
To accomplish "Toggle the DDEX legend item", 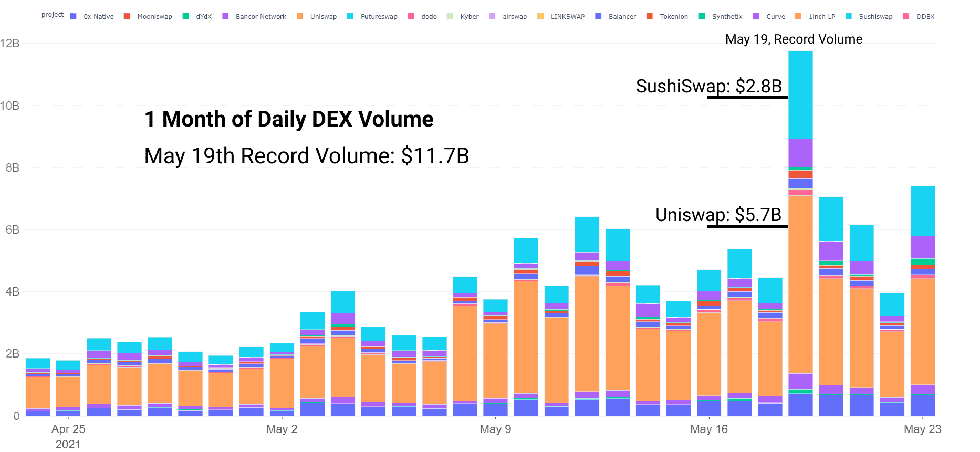I will pyautogui.click(x=919, y=16).
